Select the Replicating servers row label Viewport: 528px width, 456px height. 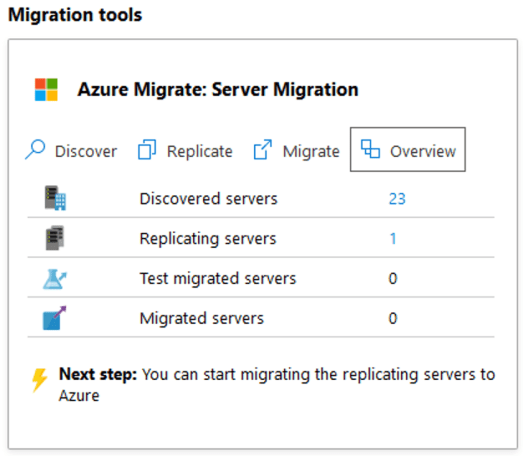(x=208, y=239)
